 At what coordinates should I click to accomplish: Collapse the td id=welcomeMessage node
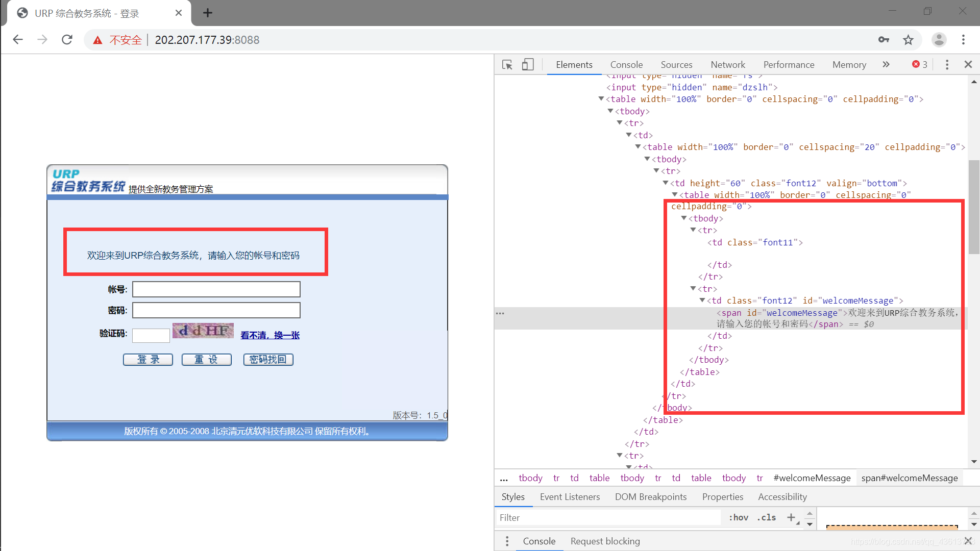tap(703, 300)
